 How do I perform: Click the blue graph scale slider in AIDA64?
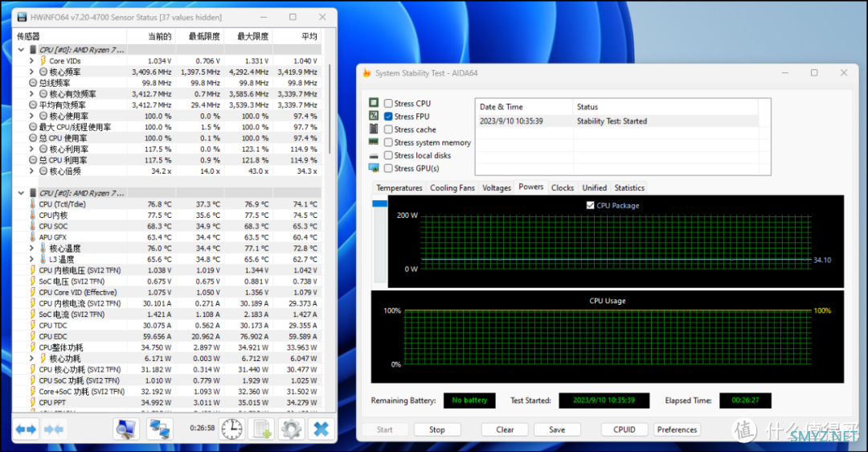tap(379, 203)
